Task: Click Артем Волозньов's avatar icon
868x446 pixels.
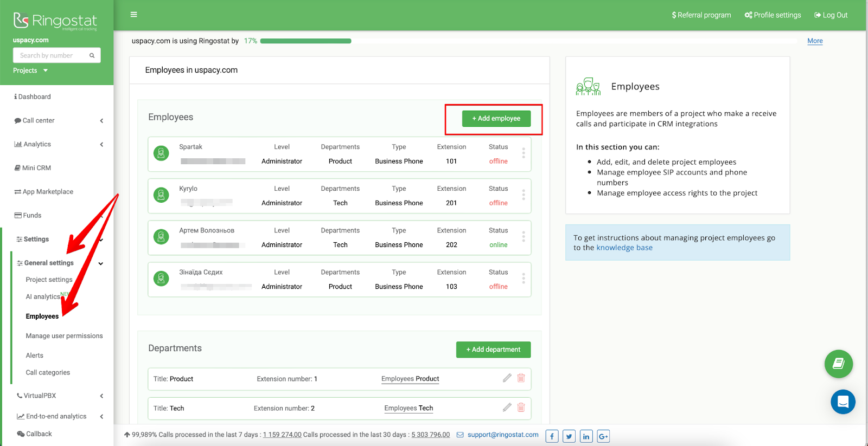Action: pos(161,237)
